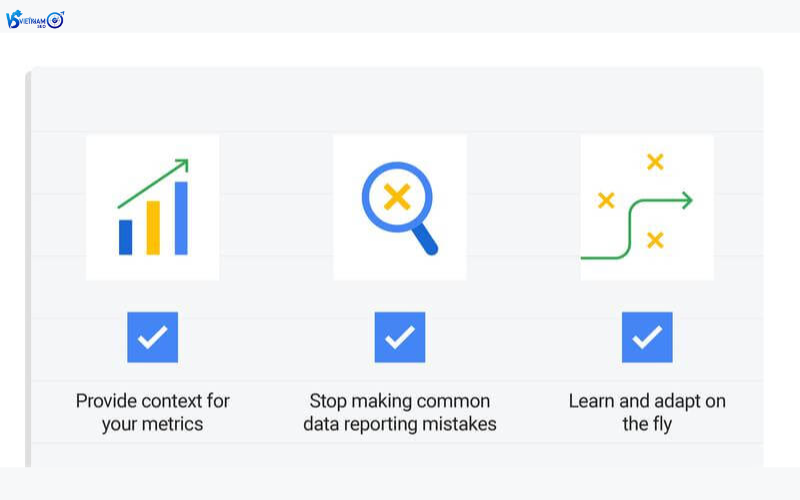Select the shortest blue bar in chart
Image resolution: width=800 pixels, height=500 pixels.
pos(126,237)
